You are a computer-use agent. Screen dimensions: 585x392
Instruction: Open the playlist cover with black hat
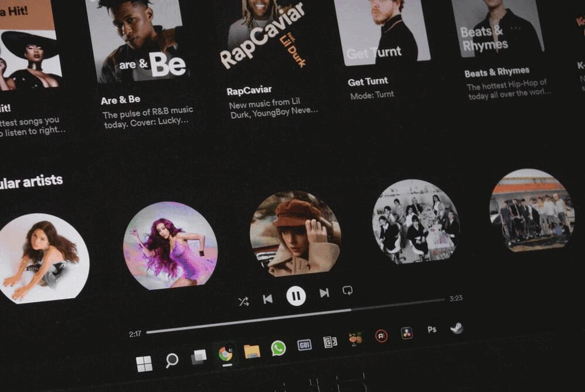(30, 45)
